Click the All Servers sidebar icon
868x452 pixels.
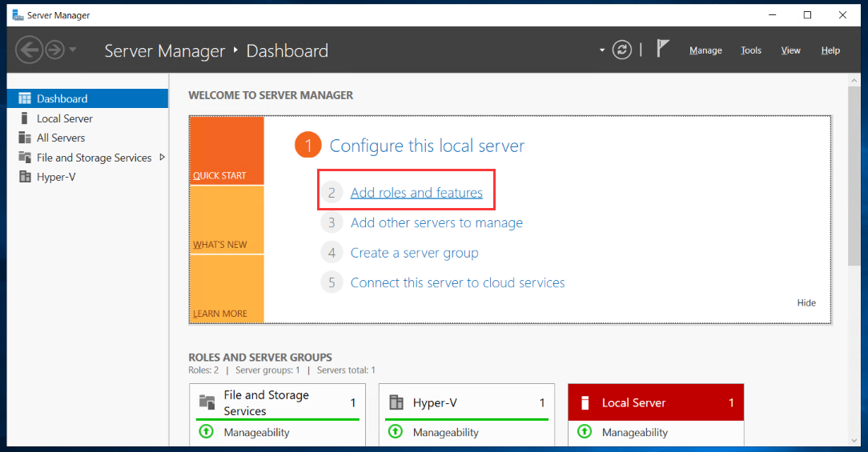click(25, 138)
